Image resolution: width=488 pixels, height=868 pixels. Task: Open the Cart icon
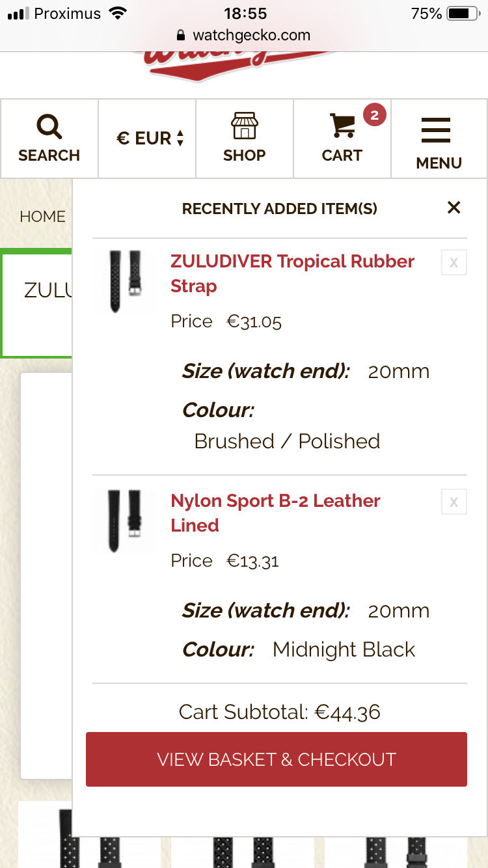coord(342,126)
